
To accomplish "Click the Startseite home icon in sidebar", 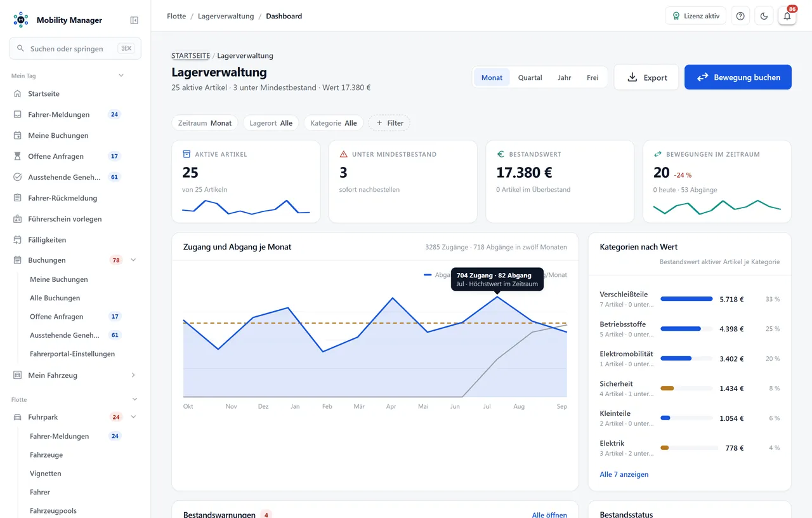I will (18, 93).
